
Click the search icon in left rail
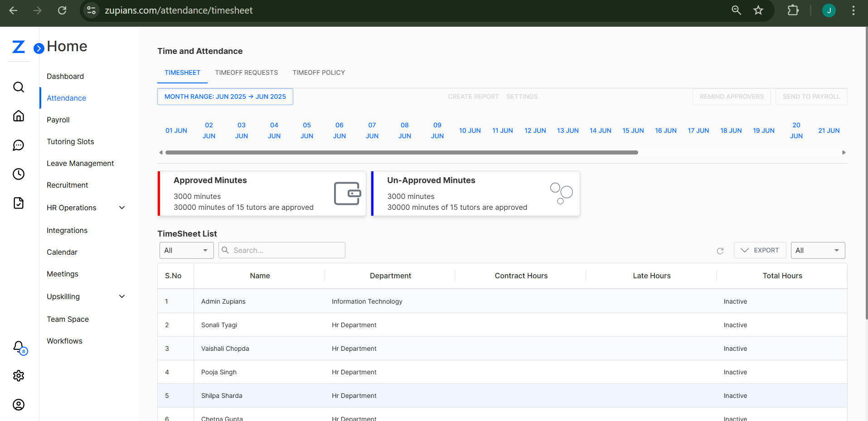[19, 87]
